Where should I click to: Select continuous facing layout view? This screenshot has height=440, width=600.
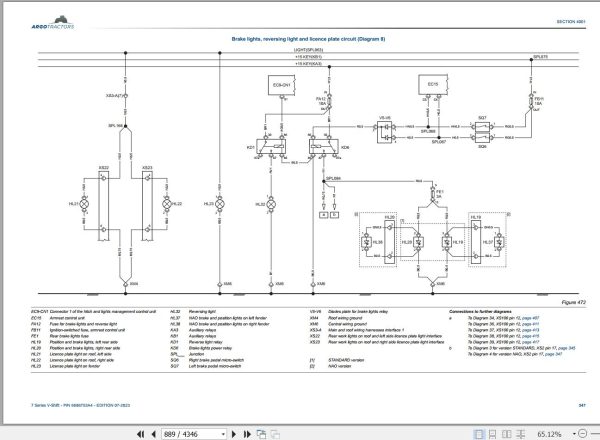tap(520, 434)
